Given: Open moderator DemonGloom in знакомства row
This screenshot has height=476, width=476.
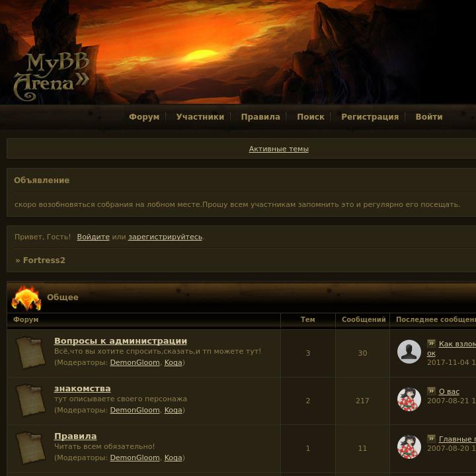Looking at the screenshot, I should pyautogui.click(x=135, y=410).
